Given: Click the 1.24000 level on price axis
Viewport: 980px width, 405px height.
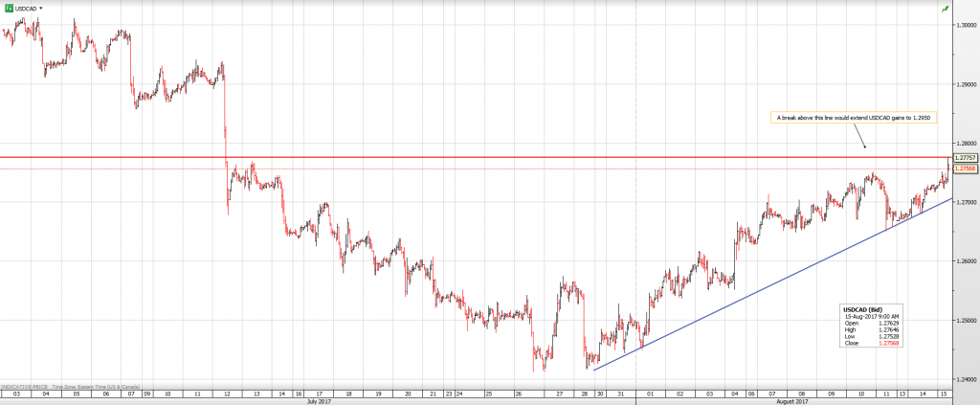Looking at the screenshot, I should pyautogui.click(x=964, y=379).
